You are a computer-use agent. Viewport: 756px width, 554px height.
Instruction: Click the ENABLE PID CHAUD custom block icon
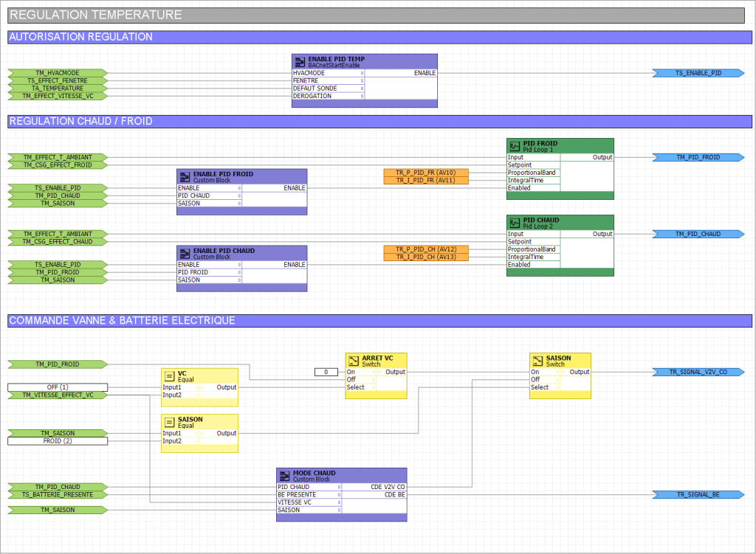tap(184, 254)
